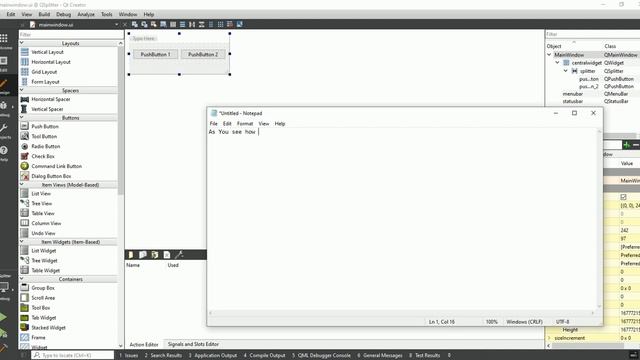The height and width of the screenshot is (360, 640).
Task: Pick the Push Button widget icon
Action: coord(24,126)
